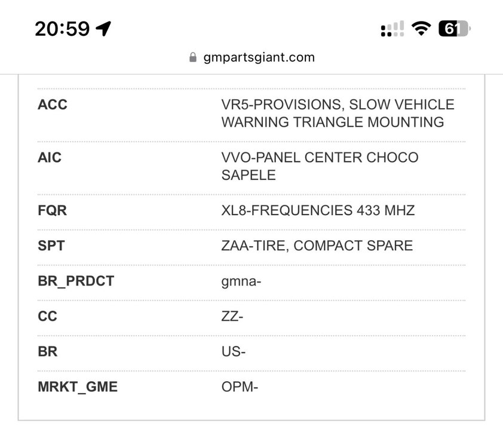Tap the gmpartsgiant.com address bar

(259, 57)
